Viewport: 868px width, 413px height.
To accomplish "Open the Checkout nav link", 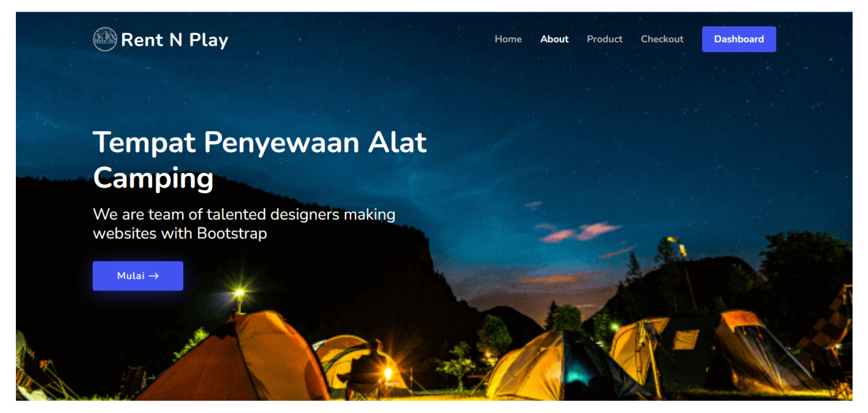I will (x=662, y=39).
